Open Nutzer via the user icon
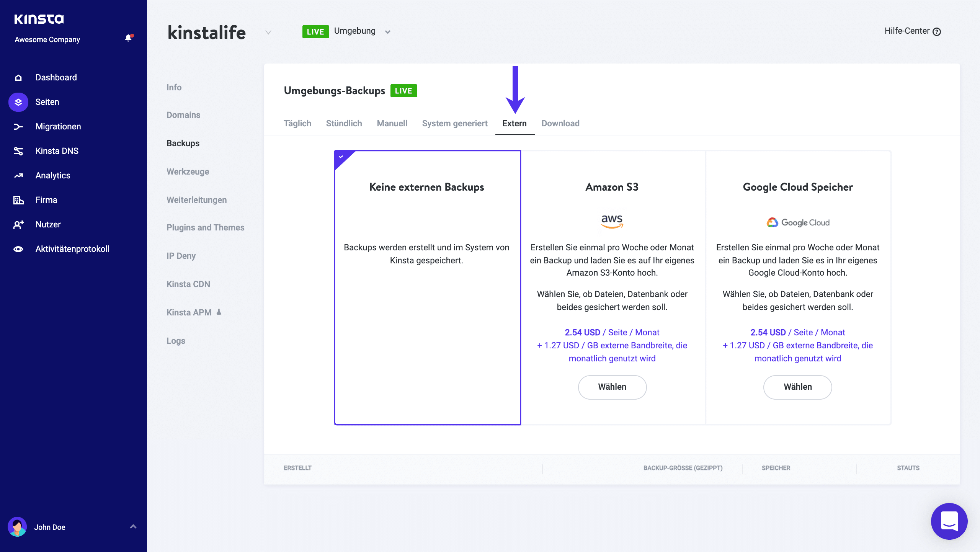This screenshot has width=980, height=552. pos(18,224)
